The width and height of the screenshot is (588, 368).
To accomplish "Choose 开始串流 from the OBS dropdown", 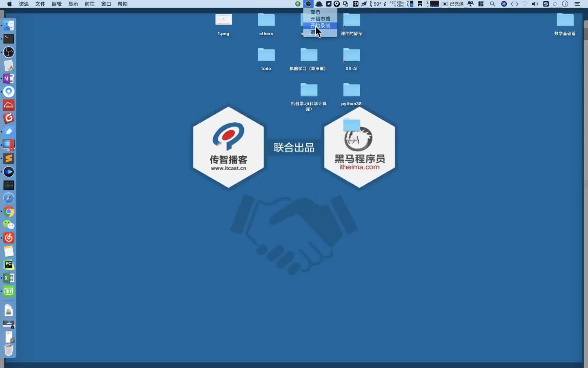I will (320, 19).
